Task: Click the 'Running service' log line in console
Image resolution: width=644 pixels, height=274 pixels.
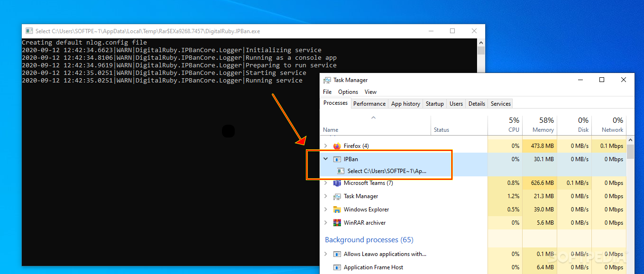Action: (162, 81)
